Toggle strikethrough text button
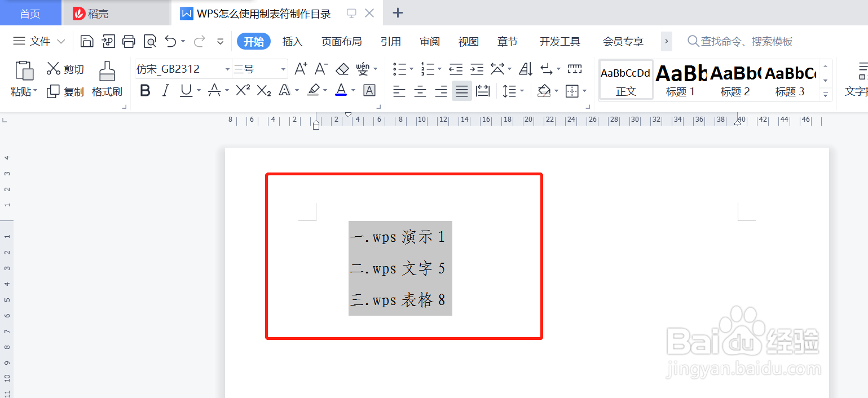This screenshot has width=868, height=398. [x=214, y=90]
